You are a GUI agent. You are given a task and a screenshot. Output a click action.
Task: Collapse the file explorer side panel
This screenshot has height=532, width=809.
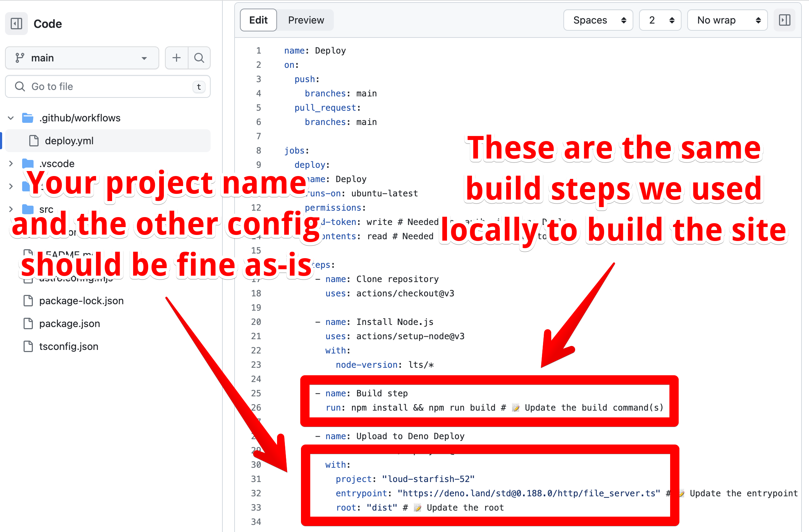16,23
